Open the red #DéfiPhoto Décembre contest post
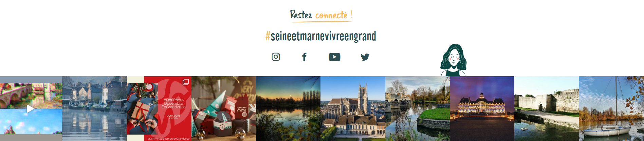 click(x=159, y=108)
